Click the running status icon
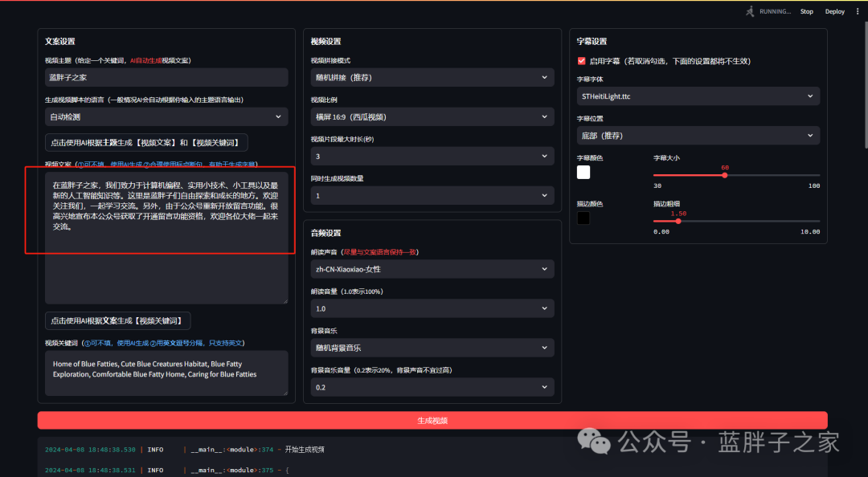 [750, 11]
